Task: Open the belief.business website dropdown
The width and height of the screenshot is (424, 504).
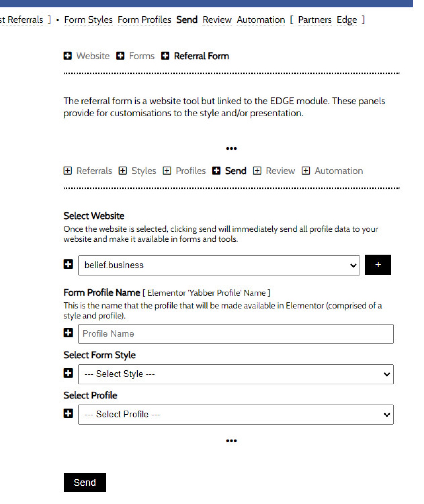Action: [219, 265]
